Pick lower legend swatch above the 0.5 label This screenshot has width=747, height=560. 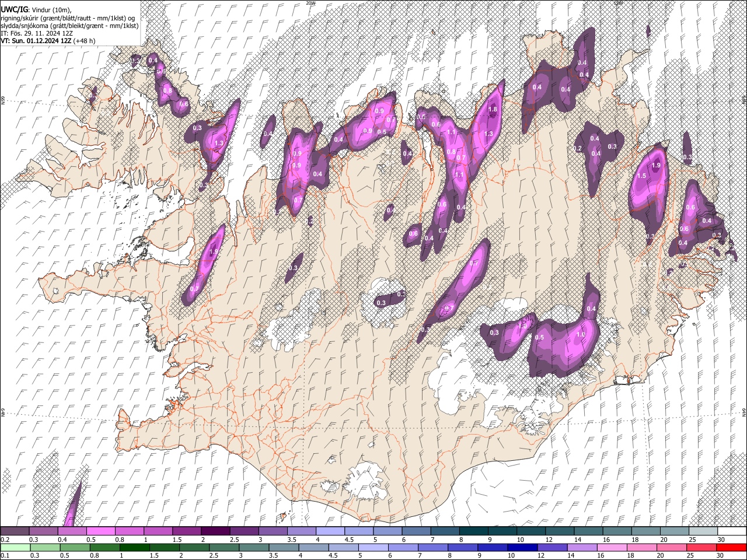tap(75, 547)
